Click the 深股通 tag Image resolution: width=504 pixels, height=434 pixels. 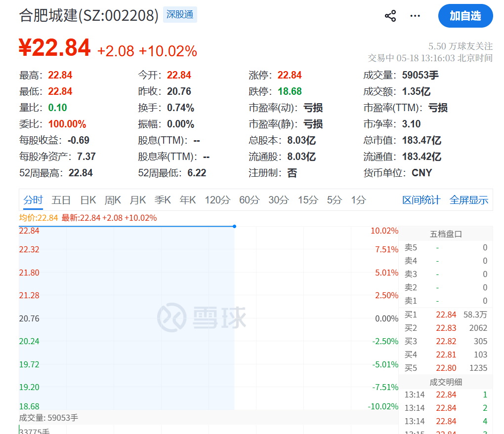click(x=180, y=15)
